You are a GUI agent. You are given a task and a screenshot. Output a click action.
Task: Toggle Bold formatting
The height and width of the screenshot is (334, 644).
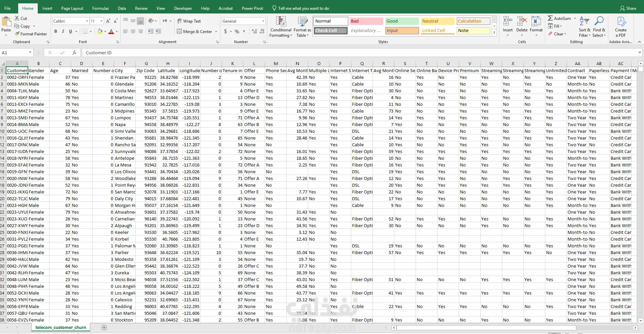pos(56,31)
